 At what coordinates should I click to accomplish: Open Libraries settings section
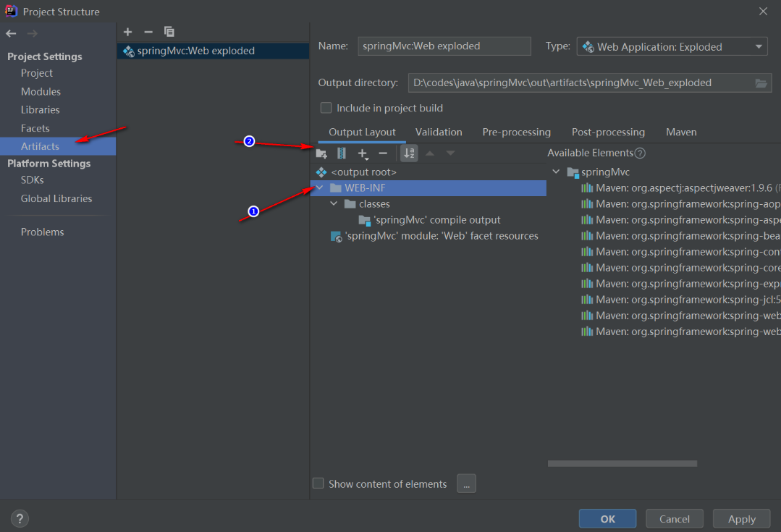(x=40, y=110)
